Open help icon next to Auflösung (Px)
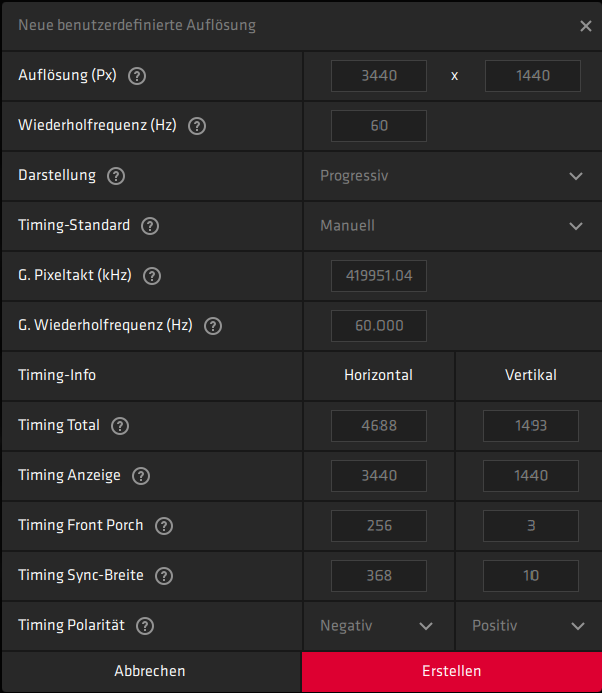Viewport: 602px width, 693px height. point(137,76)
